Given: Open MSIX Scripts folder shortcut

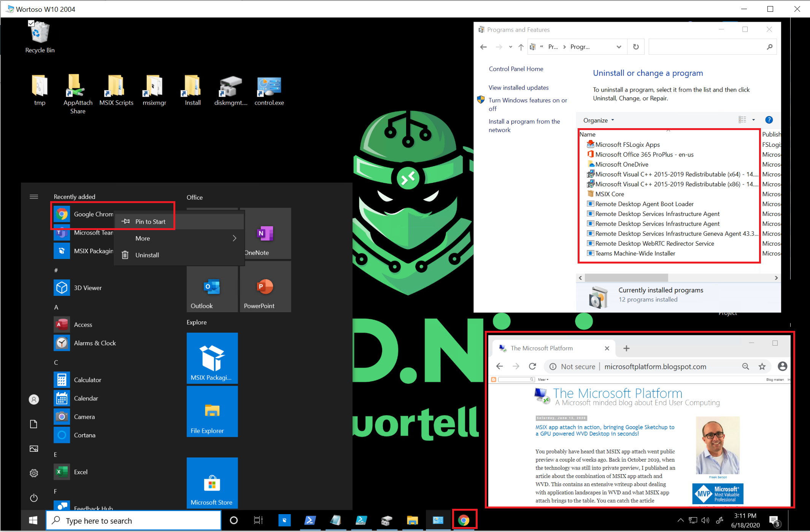Looking at the screenshot, I should point(116,90).
